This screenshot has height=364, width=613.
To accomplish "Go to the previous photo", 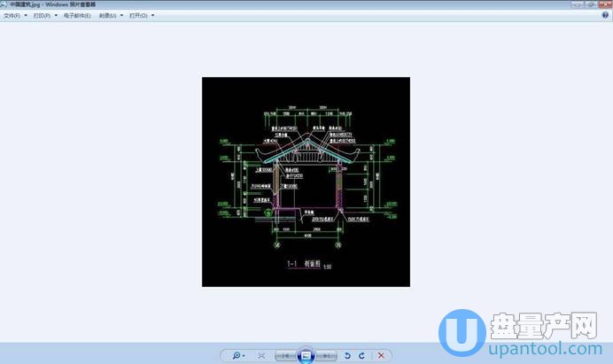I will click(x=285, y=355).
